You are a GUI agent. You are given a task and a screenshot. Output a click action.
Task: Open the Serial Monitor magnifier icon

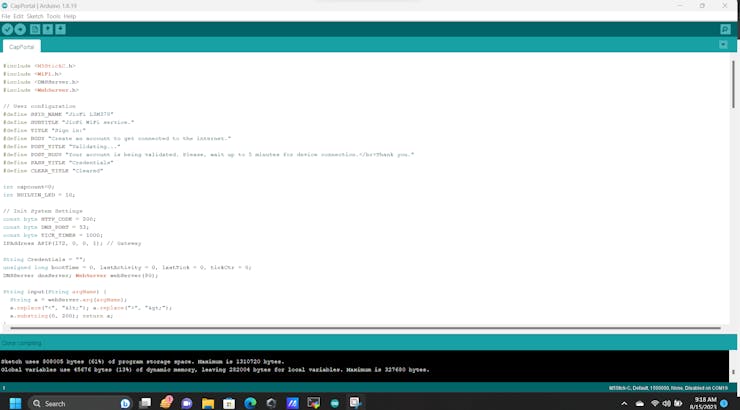[725, 29]
